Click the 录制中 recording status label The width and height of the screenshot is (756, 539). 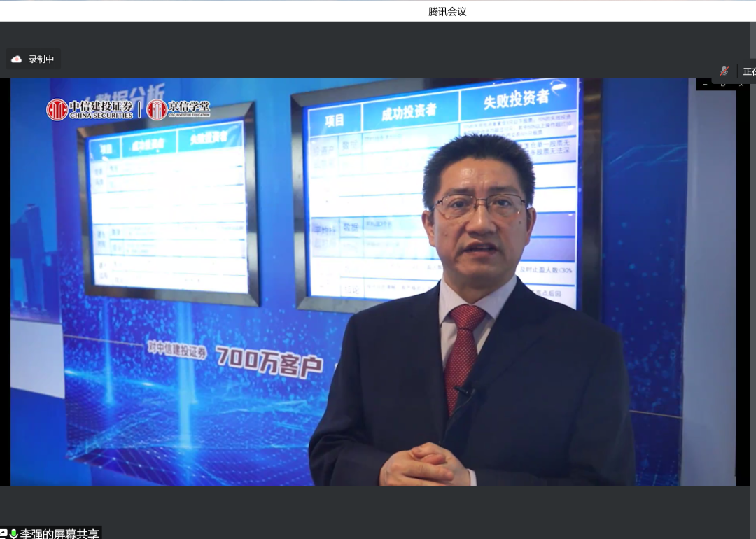(x=41, y=59)
